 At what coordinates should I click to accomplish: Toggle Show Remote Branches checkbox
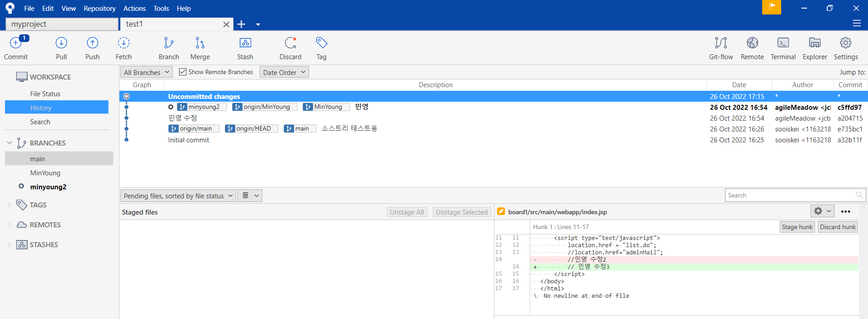[x=183, y=72]
